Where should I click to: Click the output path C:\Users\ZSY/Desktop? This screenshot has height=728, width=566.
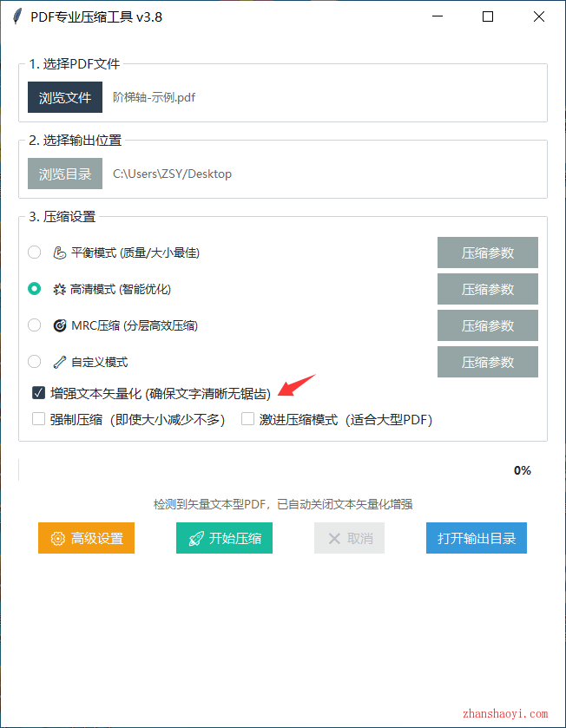172,174
